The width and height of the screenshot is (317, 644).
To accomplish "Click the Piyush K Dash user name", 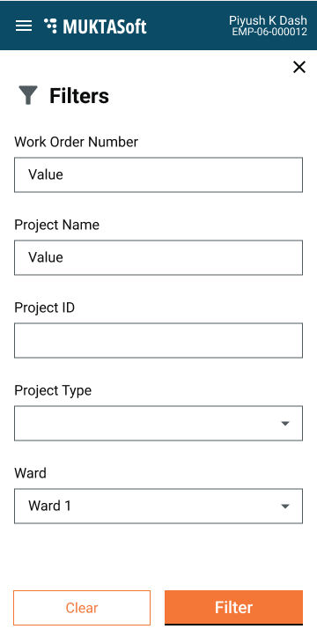I will coord(268,20).
